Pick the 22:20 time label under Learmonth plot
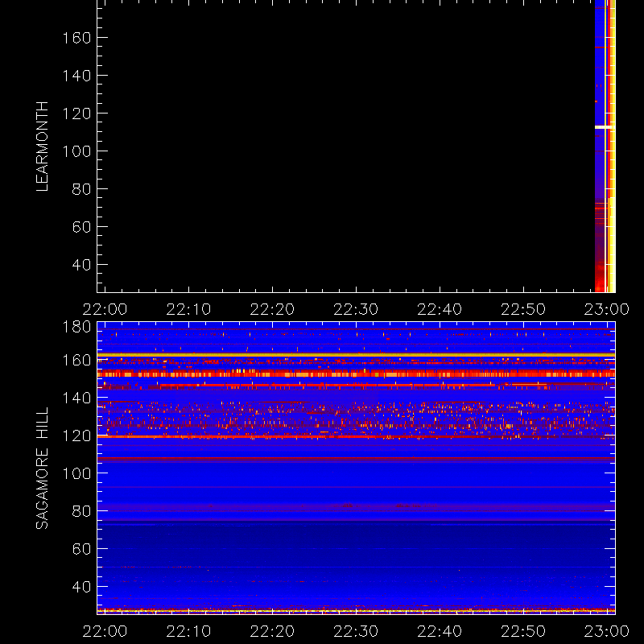The width and height of the screenshot is (644, 644). tap(272, 309)
